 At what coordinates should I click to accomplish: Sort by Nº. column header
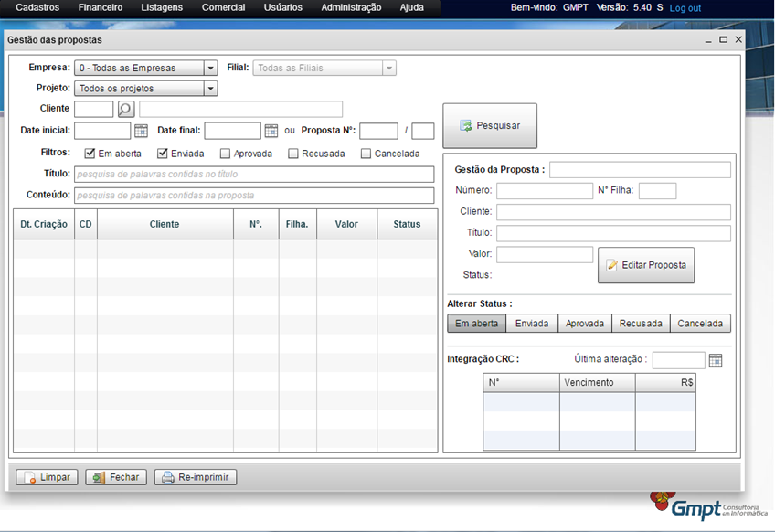pos(256,225)
